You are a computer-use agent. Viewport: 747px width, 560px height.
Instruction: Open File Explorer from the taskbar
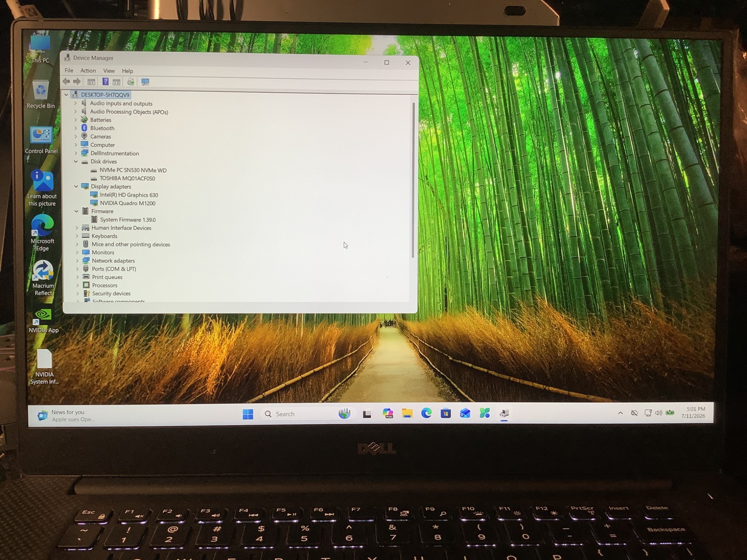(407, 413)
